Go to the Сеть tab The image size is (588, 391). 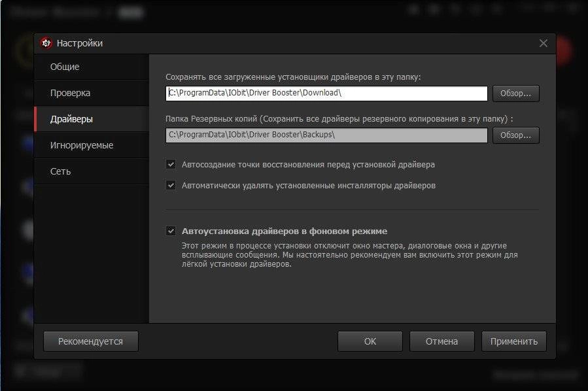point(92,171)
